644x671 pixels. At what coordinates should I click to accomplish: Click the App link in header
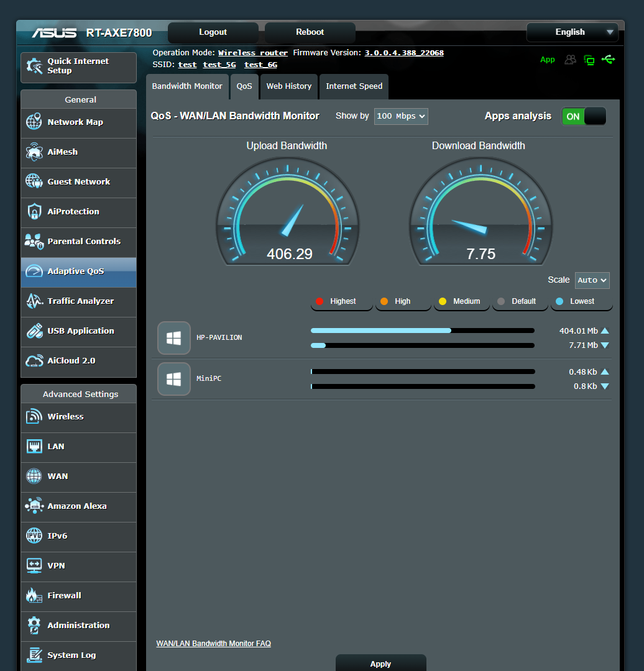(547, 60)
